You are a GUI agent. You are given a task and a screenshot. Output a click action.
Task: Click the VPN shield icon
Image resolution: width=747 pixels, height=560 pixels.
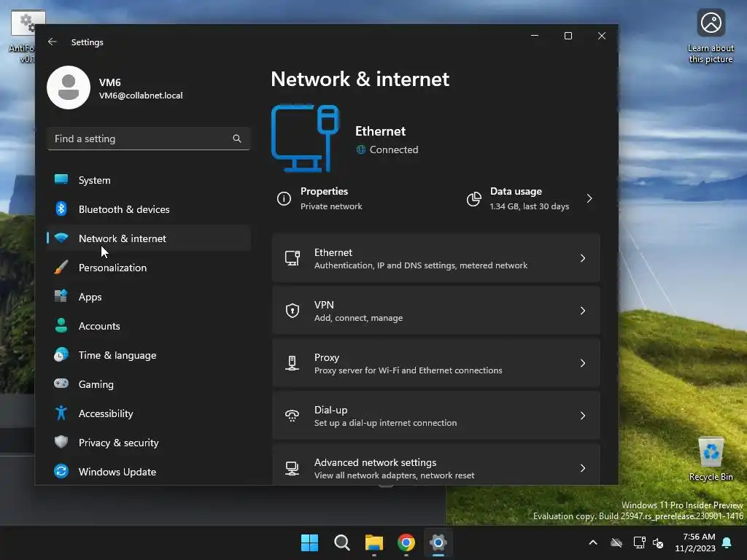click(x=292, y=311)
